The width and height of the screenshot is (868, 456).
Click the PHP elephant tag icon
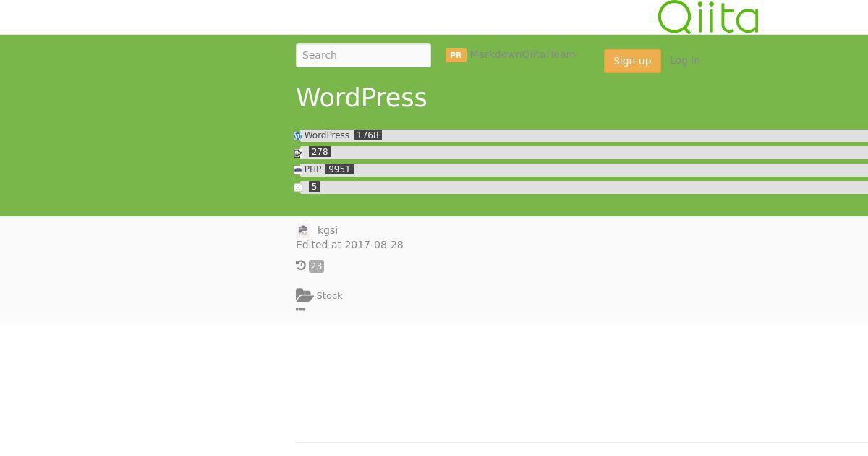pos(298,170)
